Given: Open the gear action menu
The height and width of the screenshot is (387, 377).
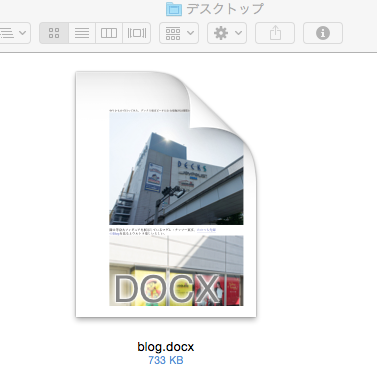Looking at the screenshot, I should pyautogui.click(x=227, y=33).
